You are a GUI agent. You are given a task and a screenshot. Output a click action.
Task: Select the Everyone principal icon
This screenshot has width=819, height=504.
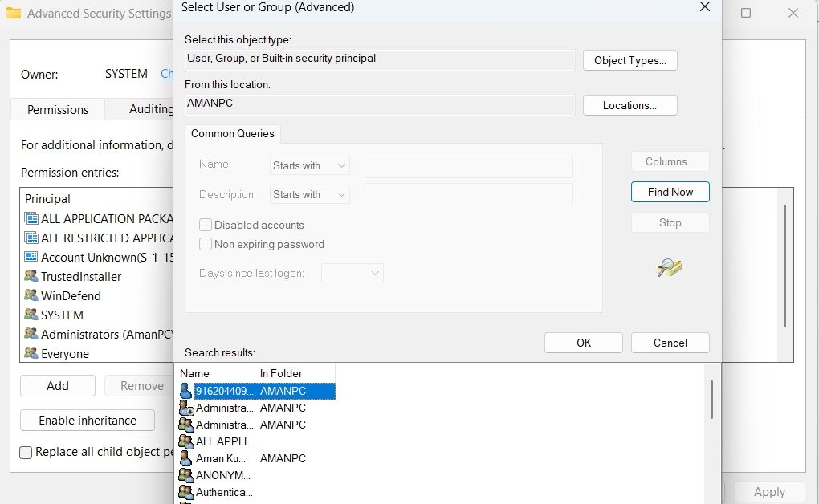pyautogui.click(x=31, y=353)
